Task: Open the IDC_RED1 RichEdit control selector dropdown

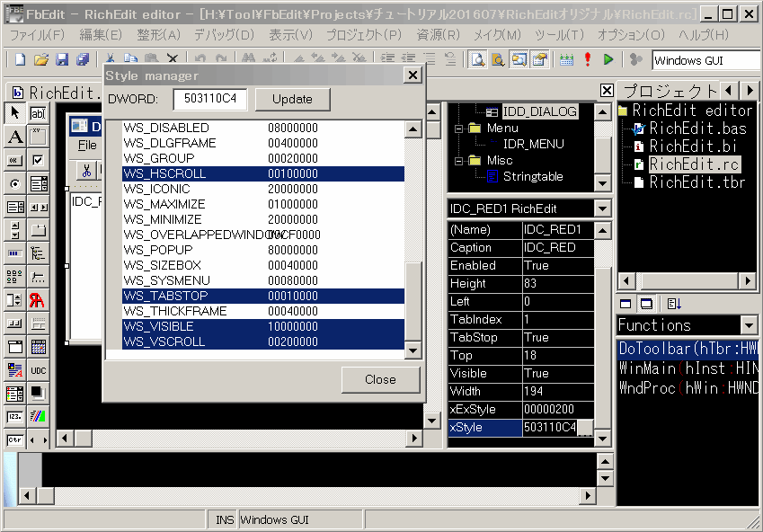Action: (x=602, y=208)
